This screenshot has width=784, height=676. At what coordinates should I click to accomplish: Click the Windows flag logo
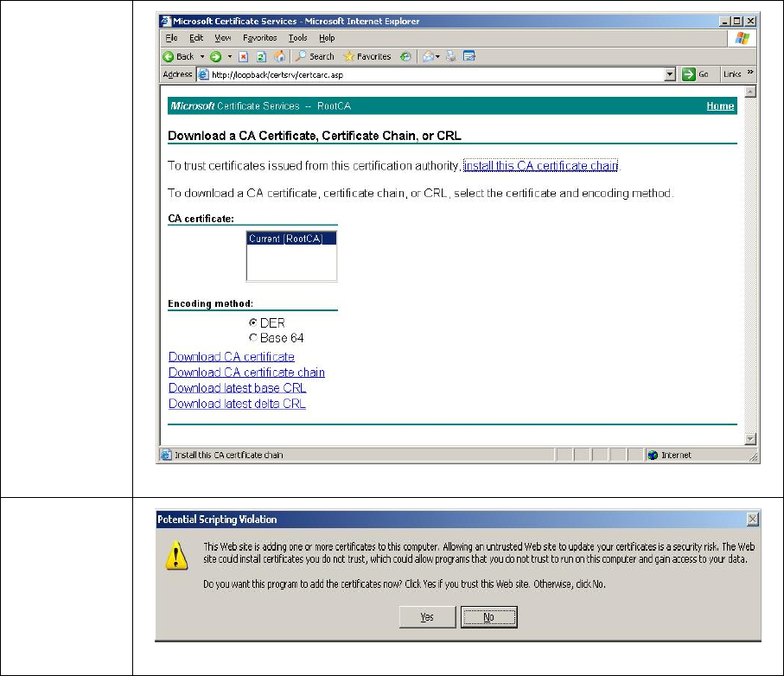(742, 39)
